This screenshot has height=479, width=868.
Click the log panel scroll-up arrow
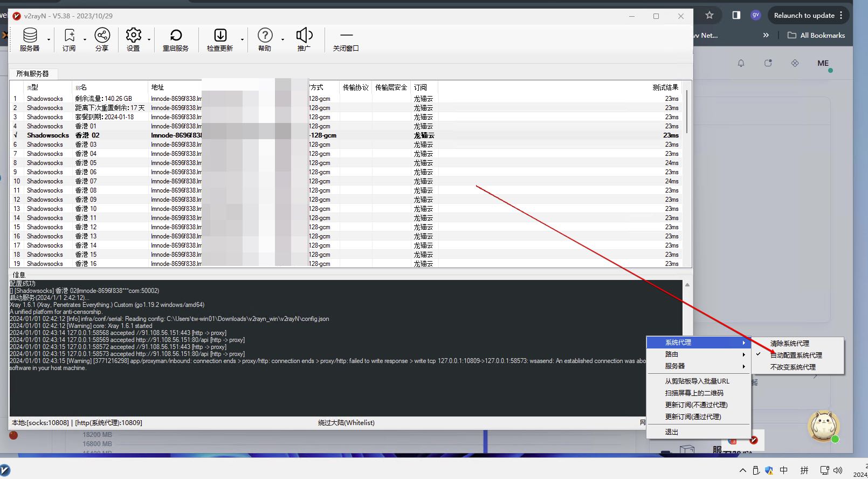(687, 285)
